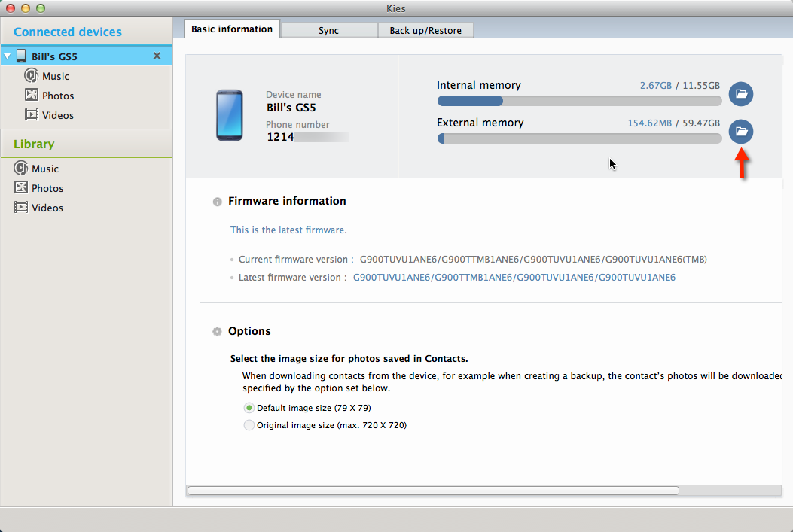Image resolution: width=793 pixels, height=532 pixels.
Task: Switch to the Sync tab
Action: (x=329, y=30)
